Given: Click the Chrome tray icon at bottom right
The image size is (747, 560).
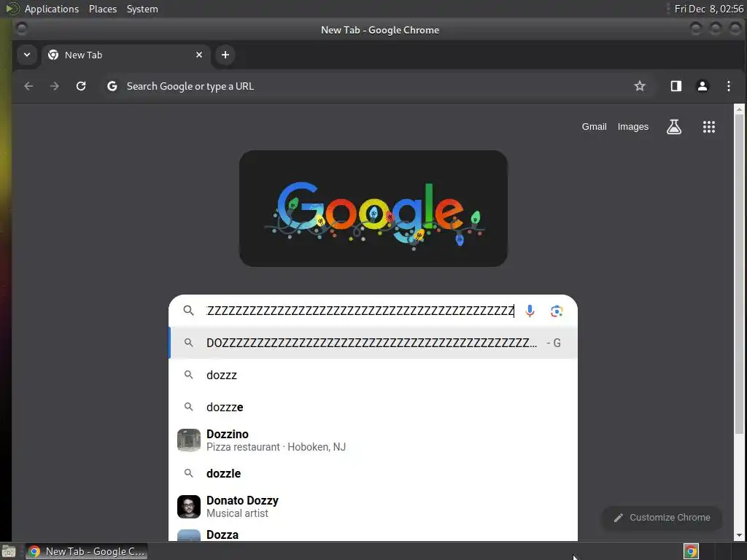Looking at the screenshot, I should (x=691, y=551).
